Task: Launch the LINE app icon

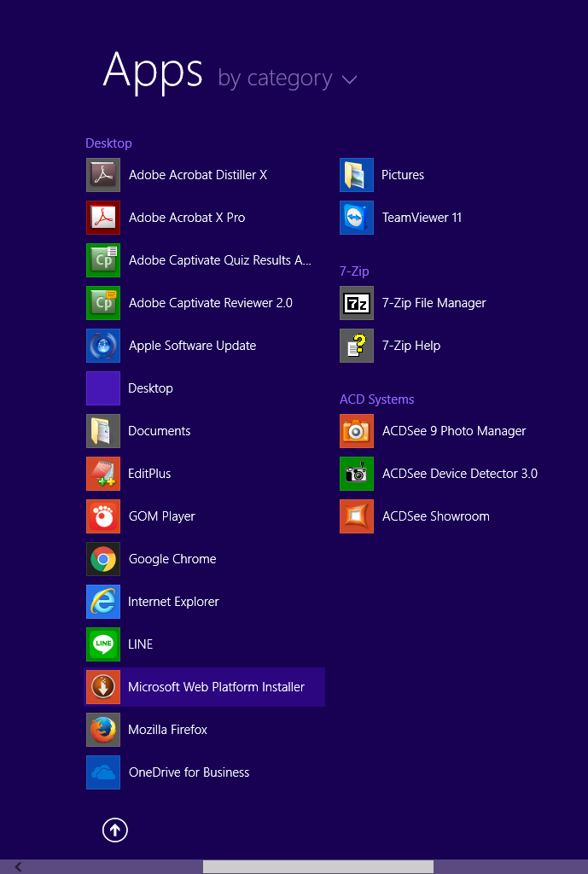Action: [103, 644]
